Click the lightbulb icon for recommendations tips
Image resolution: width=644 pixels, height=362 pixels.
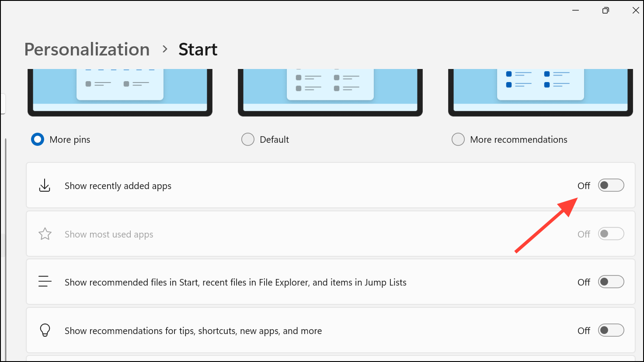point(45,331)
